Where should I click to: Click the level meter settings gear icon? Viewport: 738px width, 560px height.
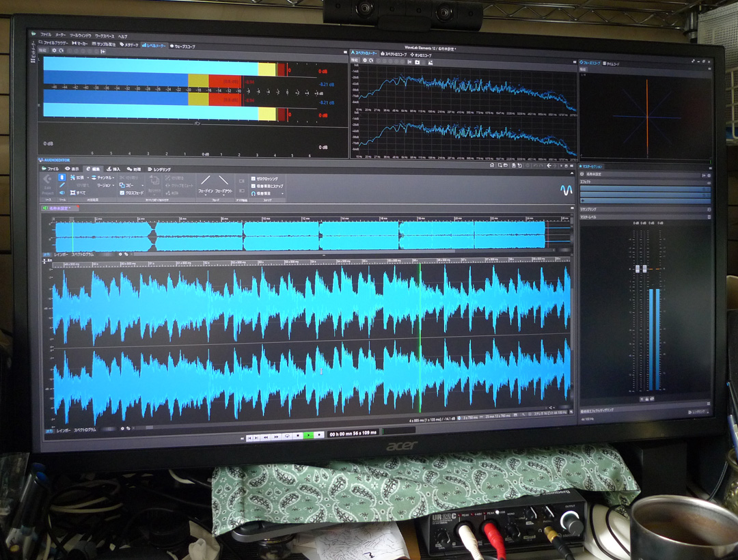click(x=53, y=51)
